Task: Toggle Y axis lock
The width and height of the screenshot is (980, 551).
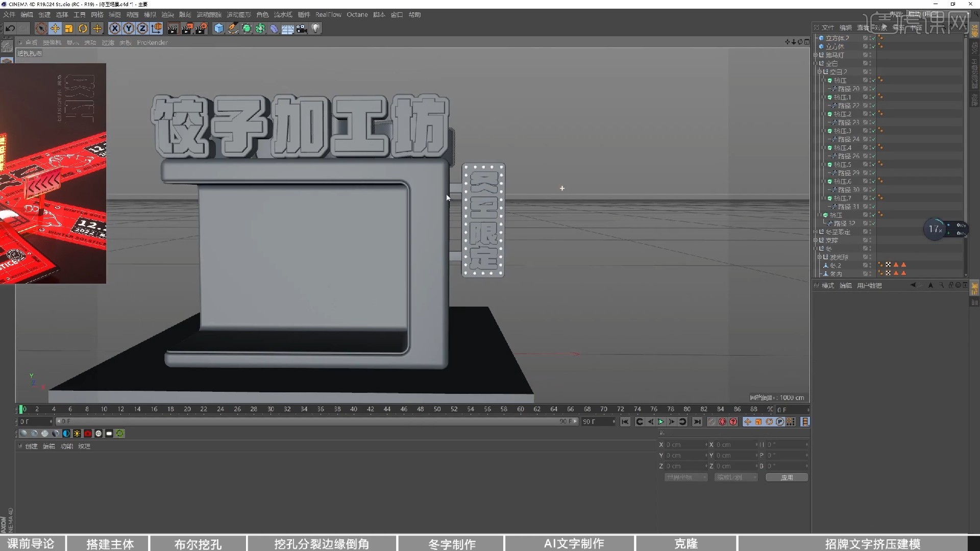Action: (129, 29)
